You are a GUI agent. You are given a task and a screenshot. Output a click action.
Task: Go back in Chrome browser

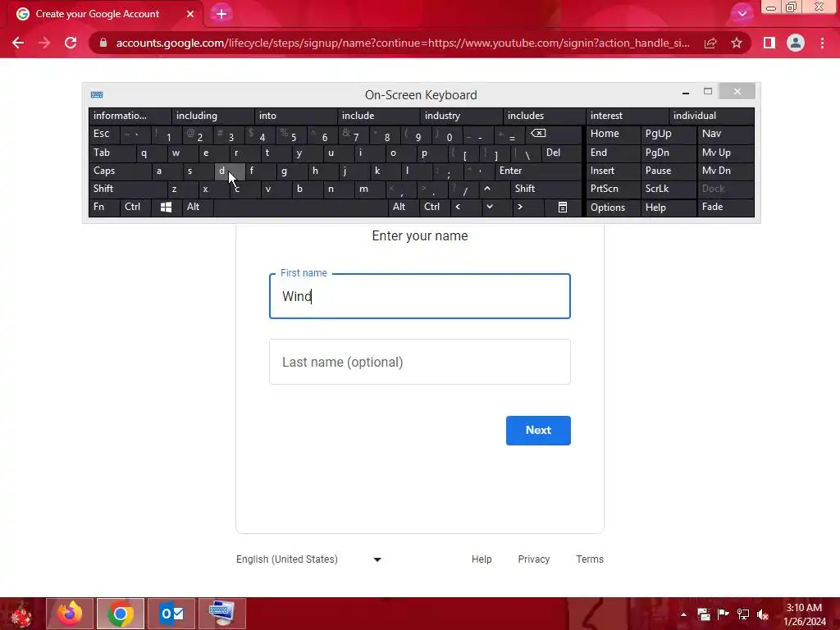(x=18, y=43)
